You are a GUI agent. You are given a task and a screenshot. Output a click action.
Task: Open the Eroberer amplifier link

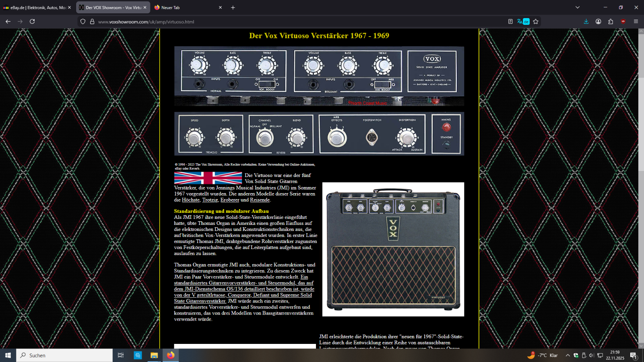(230, 200)
